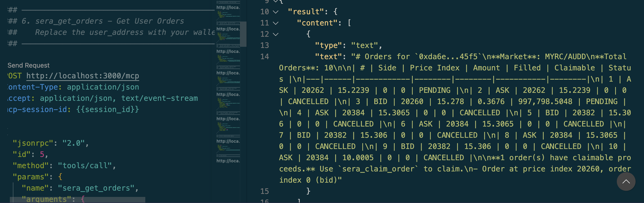
Task: Click the {{session_id}} variable
Action: tap(108, 109)
